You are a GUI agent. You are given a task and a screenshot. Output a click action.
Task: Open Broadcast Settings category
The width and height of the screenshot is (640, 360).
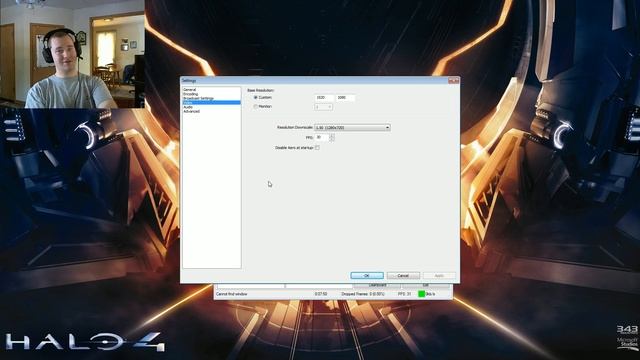coord(198,98)
